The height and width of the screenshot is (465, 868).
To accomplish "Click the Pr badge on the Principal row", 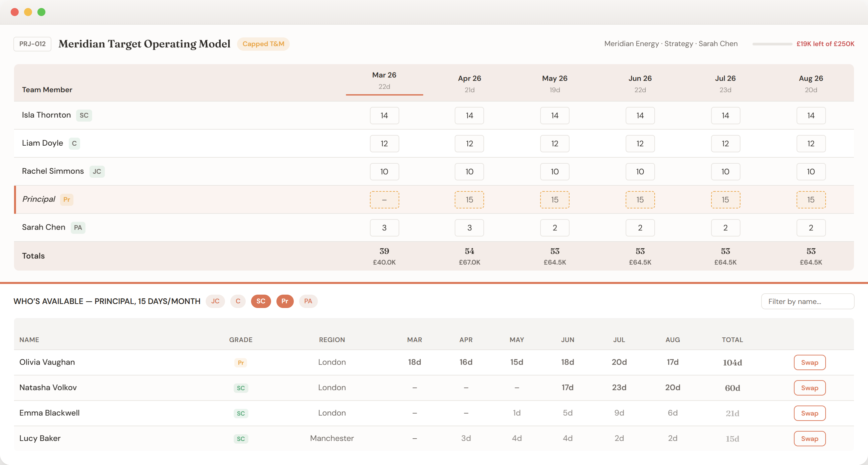I will [66, 200].
